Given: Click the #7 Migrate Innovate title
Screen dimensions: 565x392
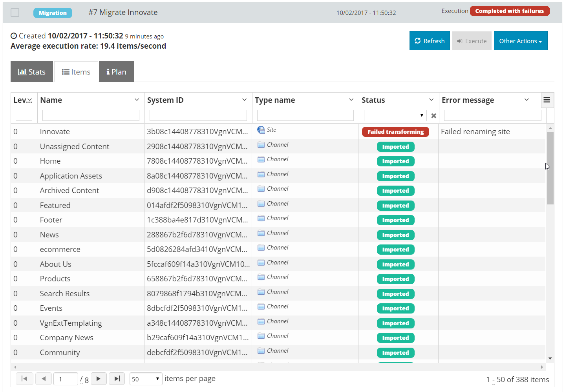Looking at the screenshot, I should [x=123, y=12].
